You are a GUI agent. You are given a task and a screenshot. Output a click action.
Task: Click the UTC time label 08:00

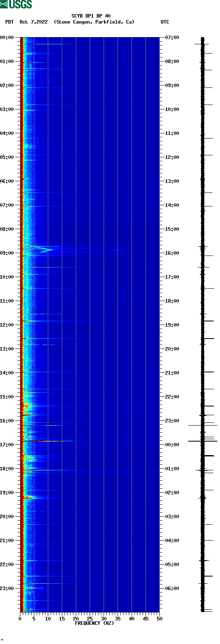click(172, 61)
